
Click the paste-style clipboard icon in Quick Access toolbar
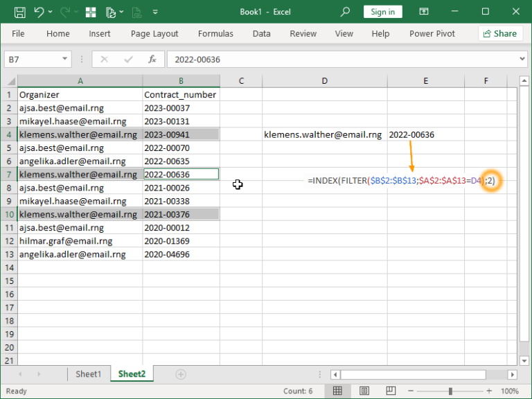[111, 12]
